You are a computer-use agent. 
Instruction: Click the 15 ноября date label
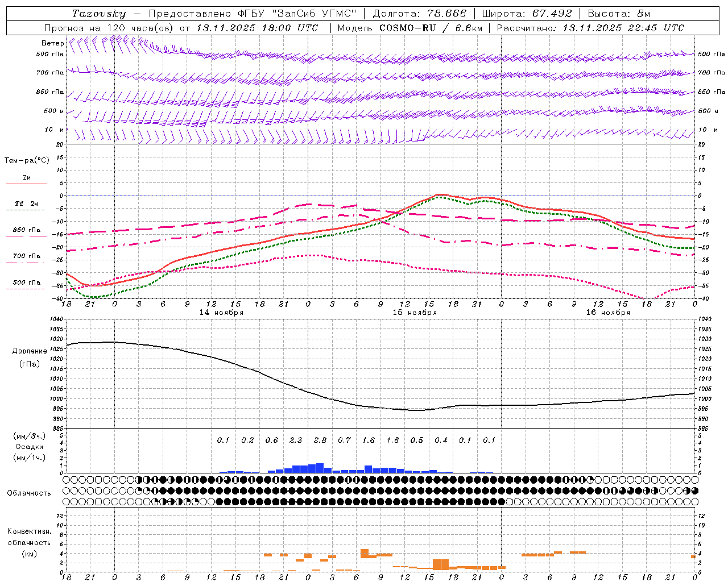(x=415, y=313)
